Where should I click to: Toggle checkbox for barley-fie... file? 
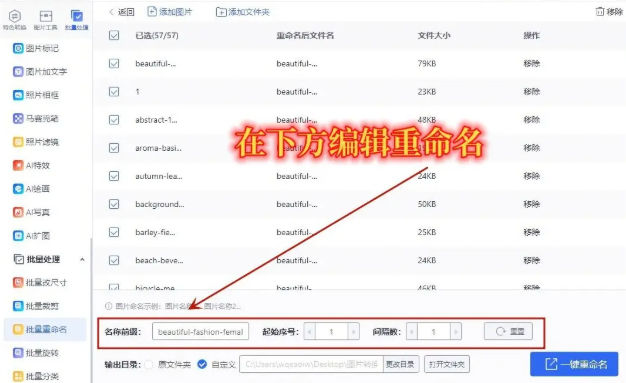pyautogui.click(x=114, y=232)
